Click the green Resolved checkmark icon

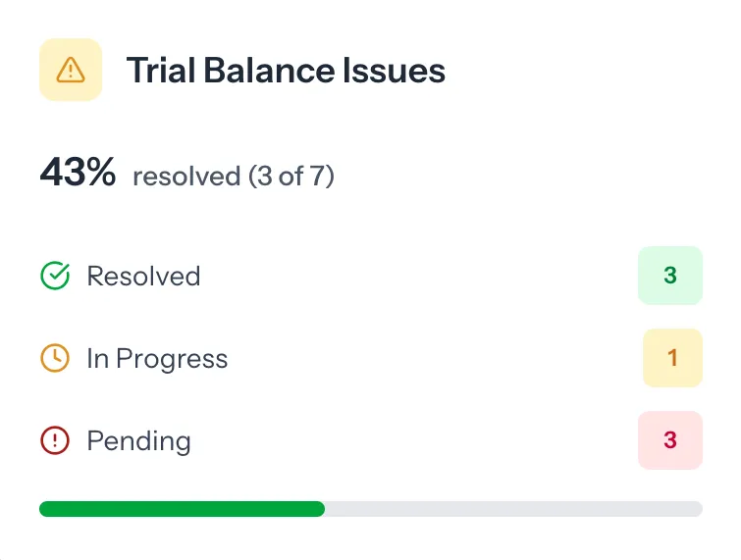click(x=55, y=277)
